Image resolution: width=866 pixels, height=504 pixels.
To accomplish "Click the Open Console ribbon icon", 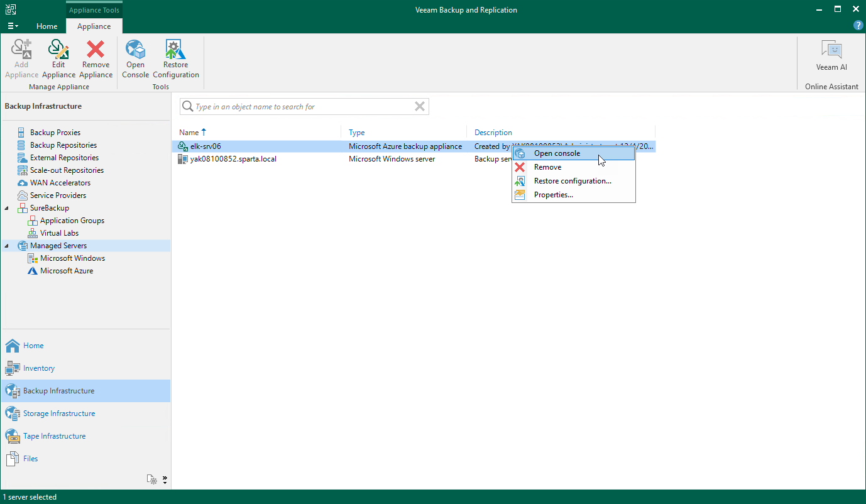I will pyautogui.click(x=135, y=49).
